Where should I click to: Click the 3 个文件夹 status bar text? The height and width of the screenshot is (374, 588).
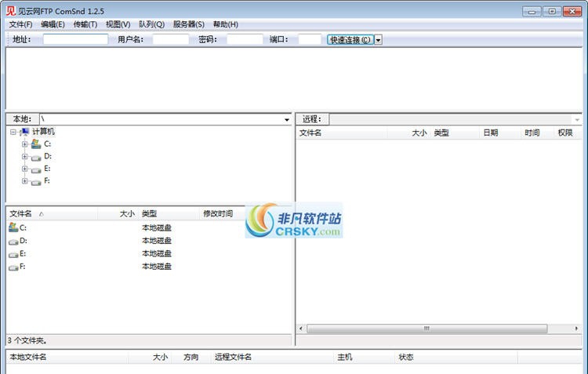[x=27, y=340]
